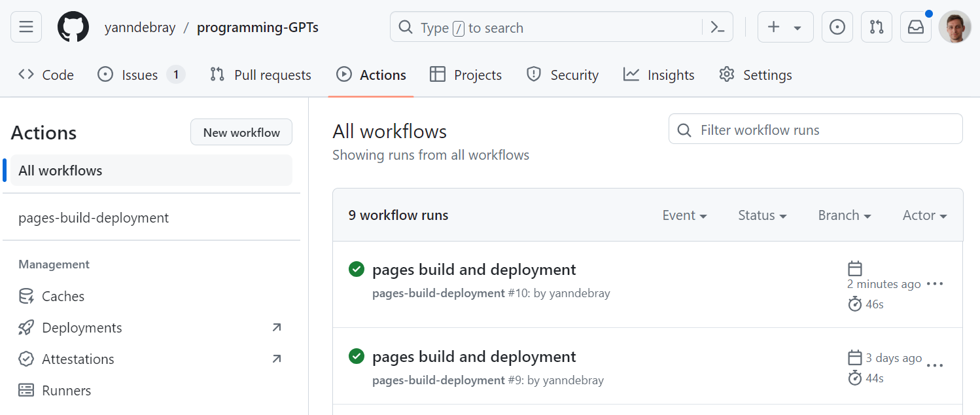
Task: Open the notifications inbox icon
Action: pyautogui.click(x=916, y=27)
